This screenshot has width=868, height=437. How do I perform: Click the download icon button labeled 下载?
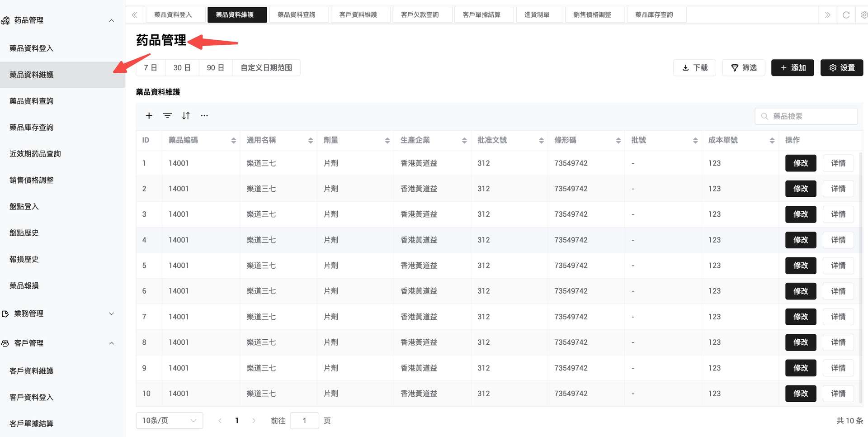pos(694,67)
